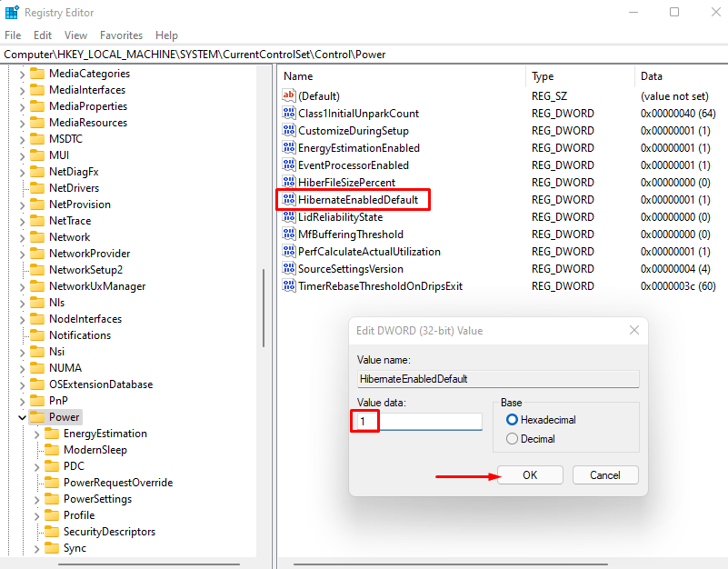Click the tree pane horizontal scrollbar
Image resolution: width=728 pixels, height=569 pixels.
click(148, 564)
